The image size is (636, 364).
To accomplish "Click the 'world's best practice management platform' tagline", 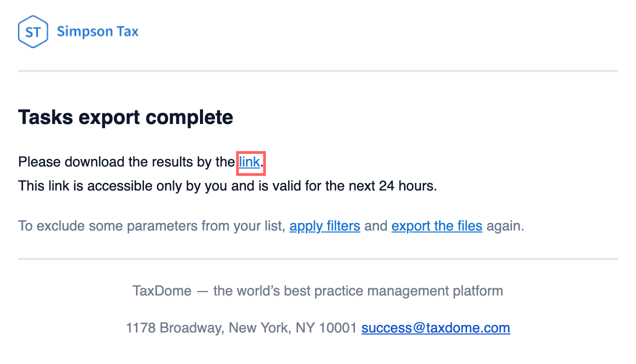I will coord(358,290).
